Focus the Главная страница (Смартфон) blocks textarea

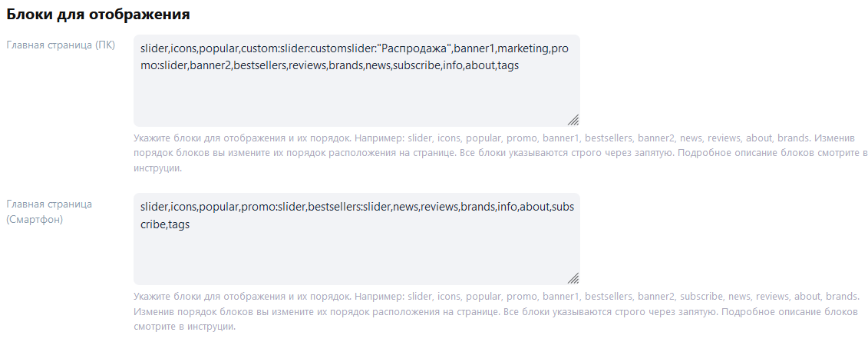tap(357, 239)
